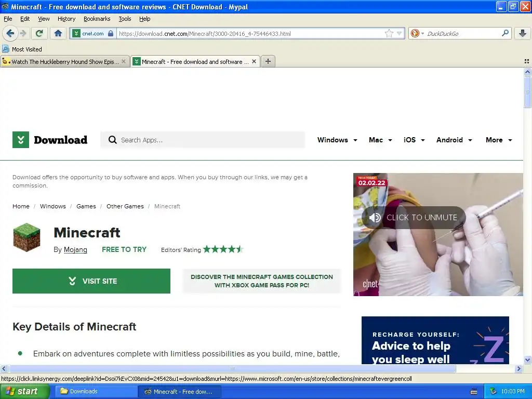Viewport: 532px width, 399px height.
Task: Open the browser home page
Action: [x=58, y=33]
